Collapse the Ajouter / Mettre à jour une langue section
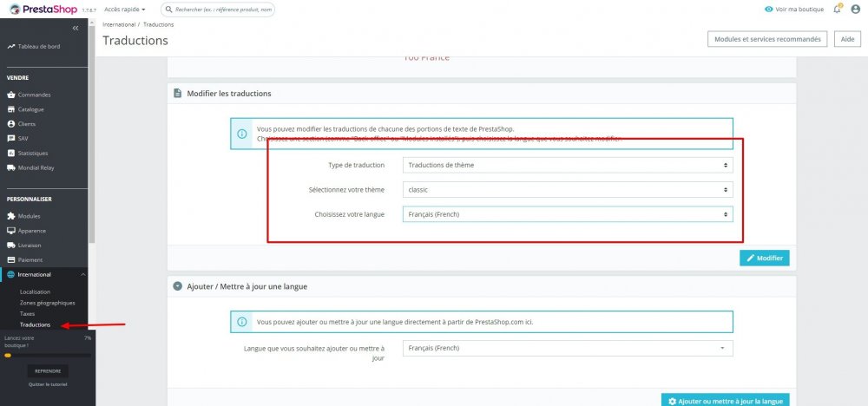The height and width of the screenshot is (406, 868). tap(178, 286)
